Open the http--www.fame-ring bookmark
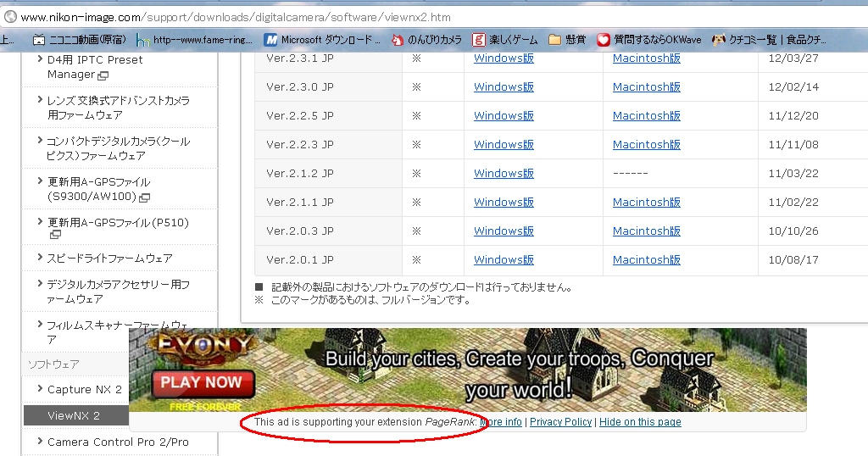 194,40
